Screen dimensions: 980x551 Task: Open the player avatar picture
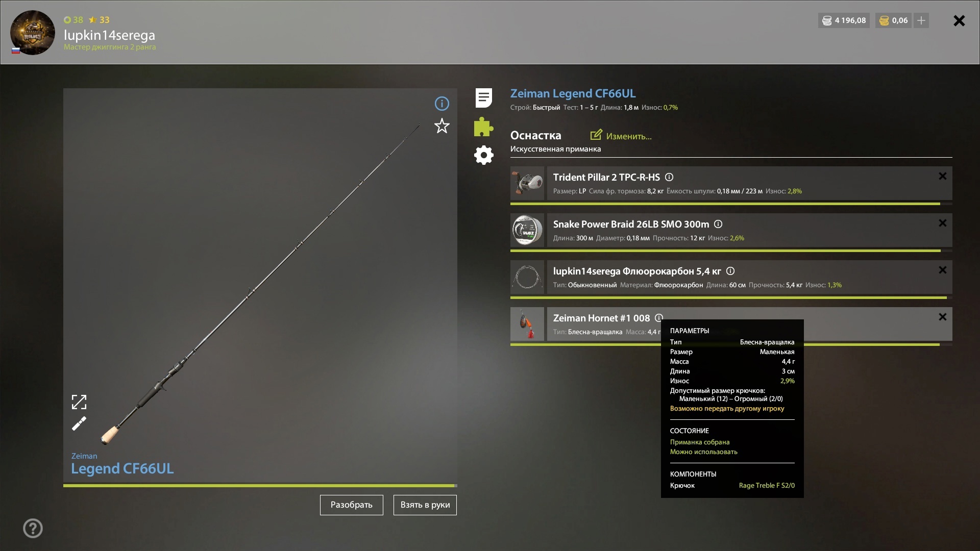coord(33,33)
